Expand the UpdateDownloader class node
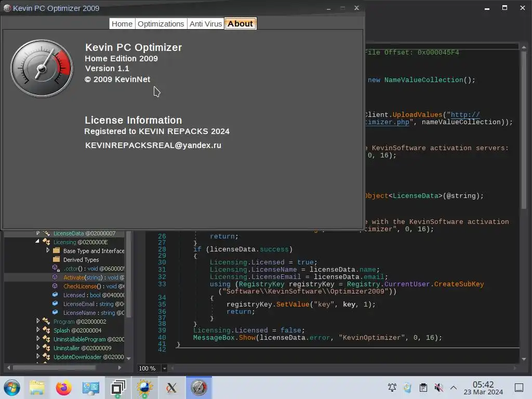 click(x=38, y=356)
